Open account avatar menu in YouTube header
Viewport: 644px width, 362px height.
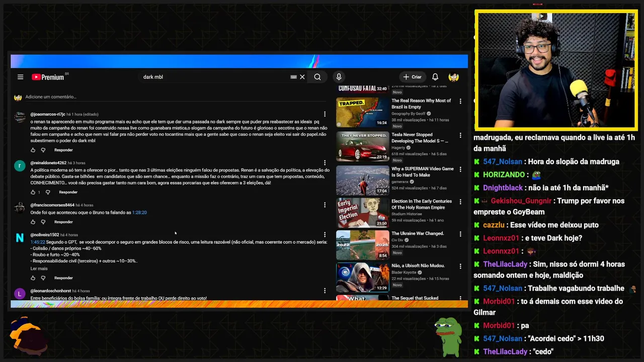pyautogui.click(x=454, y=77)
